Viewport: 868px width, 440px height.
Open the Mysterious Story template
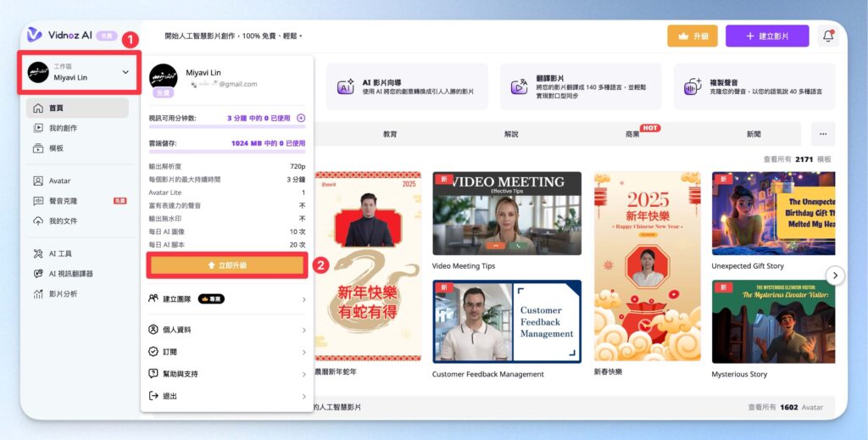coord(773,321)
